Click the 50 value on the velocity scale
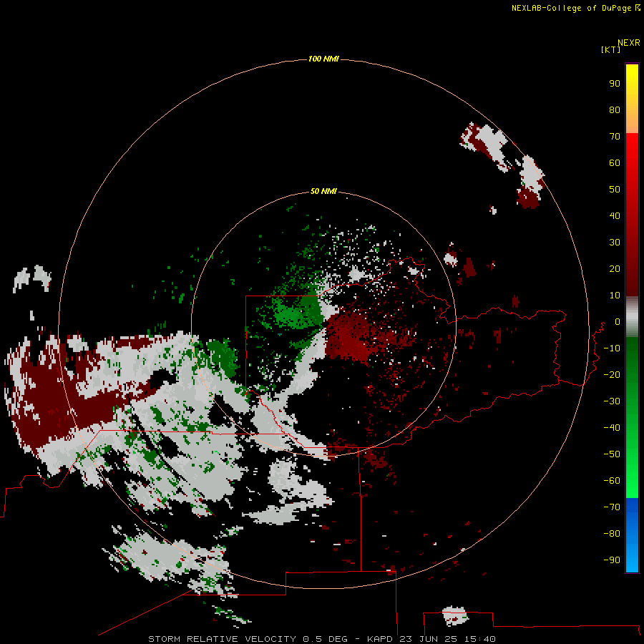Viewport: 644px width, 644px height. tap(615, 190)
